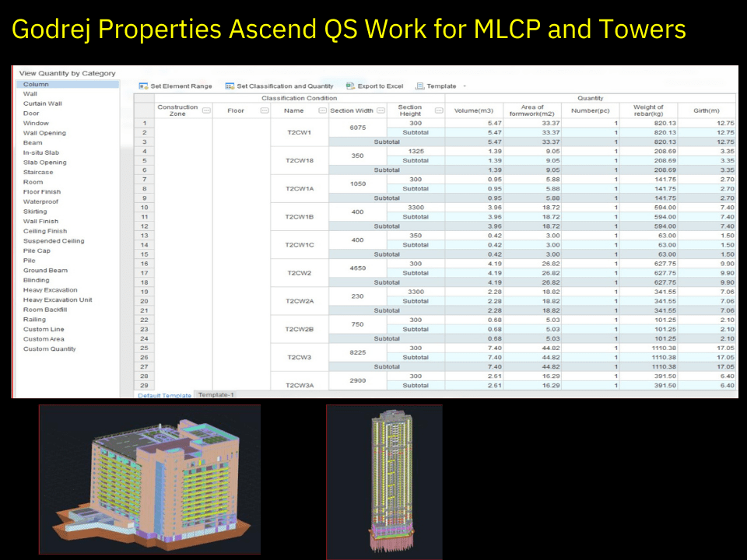Image resolution: width=747 pixels, height=560 pixels.
Task: Click the 8225 section width cell
Action: 357,352
